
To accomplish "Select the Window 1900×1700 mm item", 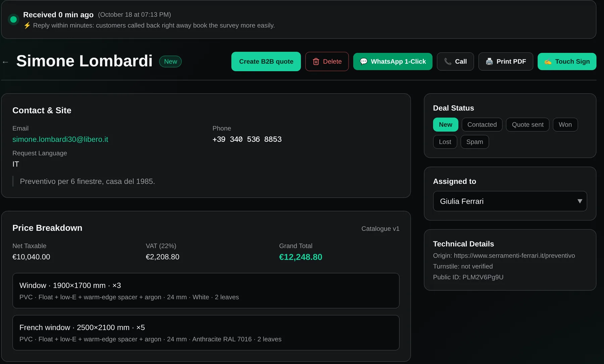I will click(x=206, y=291).
